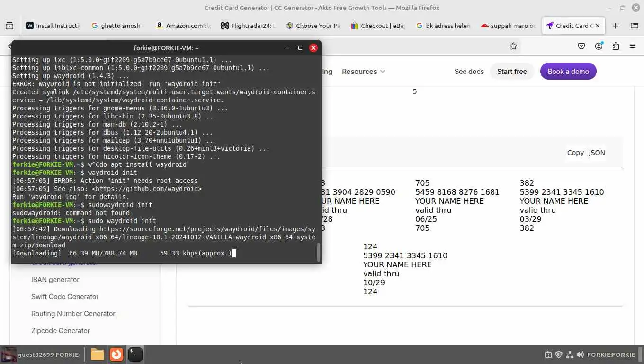The width and height of the screenshot is (644, 364).
Task: Open the Firefox account icon
Action: point(599,46)
